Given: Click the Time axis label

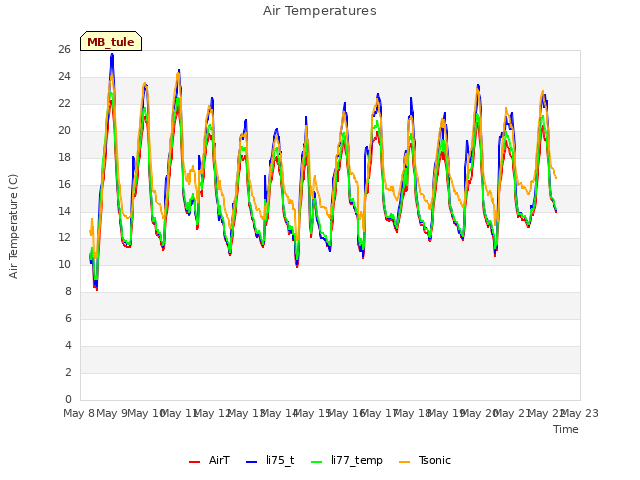Looking at the screenshot, I should point(566,429).
